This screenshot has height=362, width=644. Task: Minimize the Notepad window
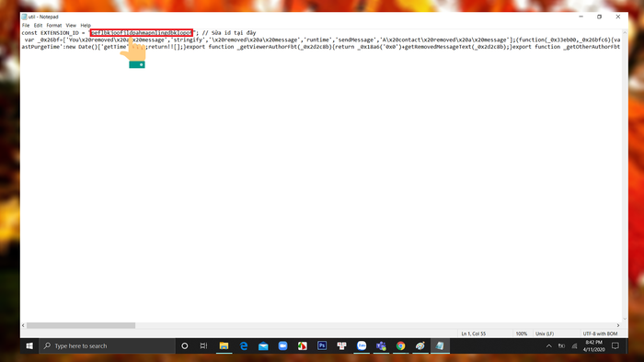(581, 17)
